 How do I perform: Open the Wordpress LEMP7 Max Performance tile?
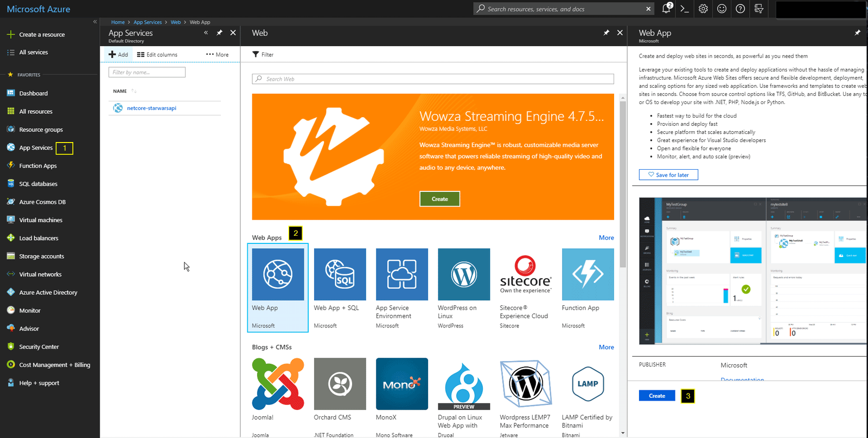pos(526,397)
